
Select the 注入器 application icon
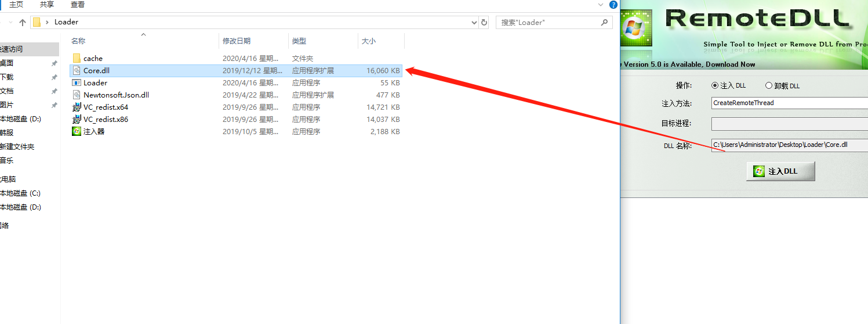pos(77,131)
